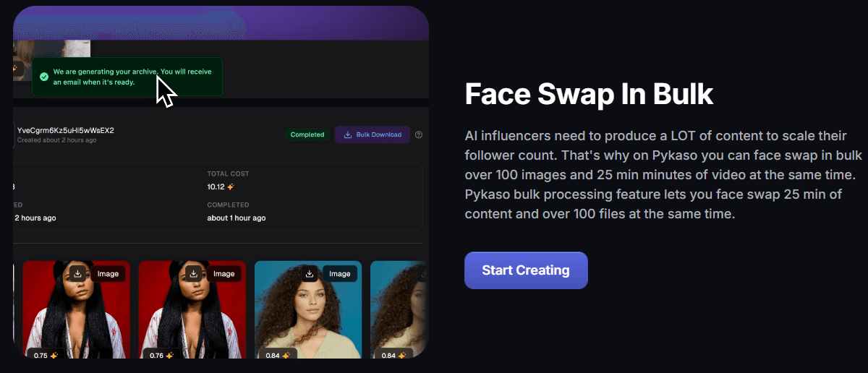
Task: Click the archive generating notification message
Action: (127, 77)
